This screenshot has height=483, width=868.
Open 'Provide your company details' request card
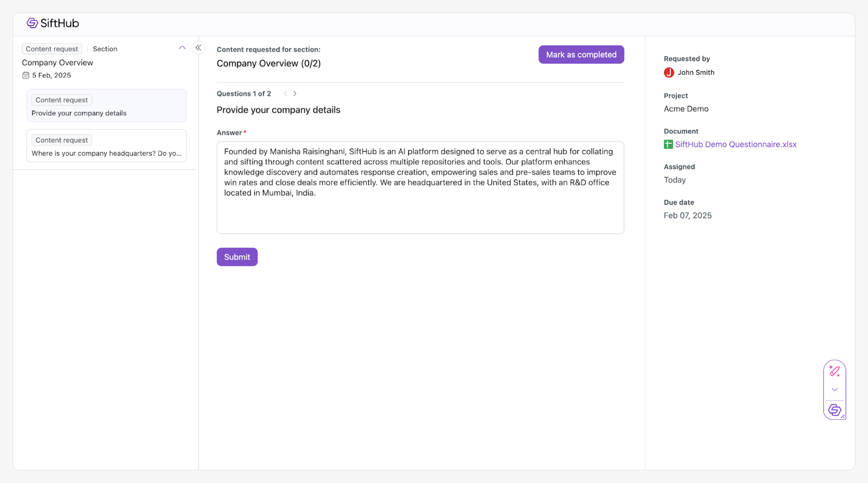tap(106, 106)
